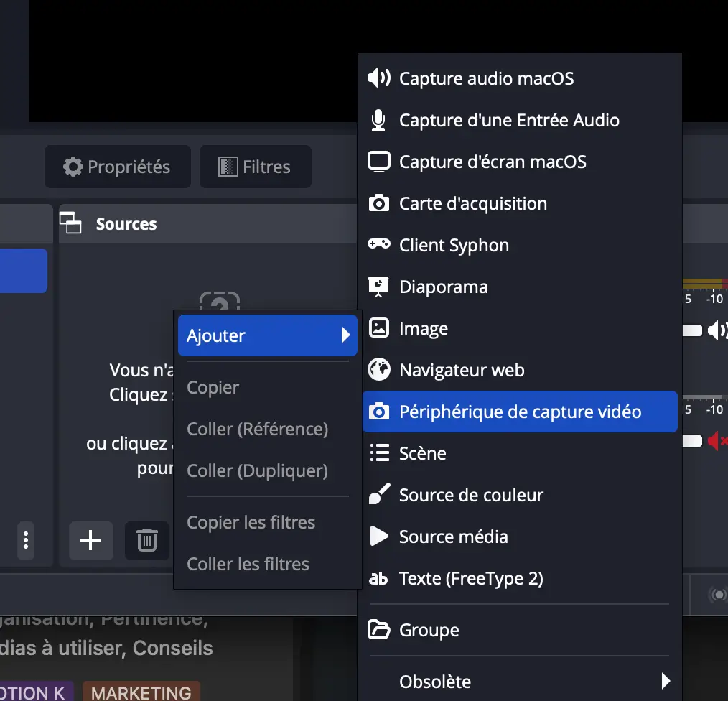Open the vertical three-dot menu near the sources
Screen dimensions: 728x701
click(x=25, y=541)
